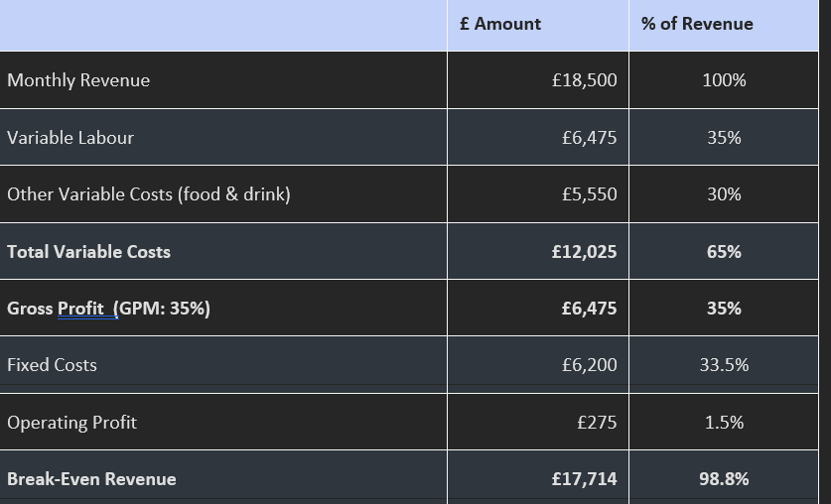The width and height of the screenshot is (831, 504).
Task: Click the Variable Labour £6,475 amount
Action: coord(590,138)
